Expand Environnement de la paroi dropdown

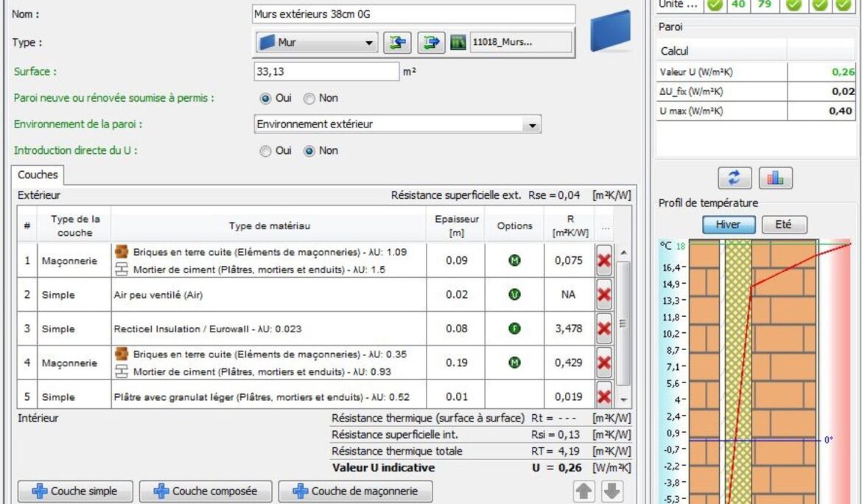tap(397, 125)
